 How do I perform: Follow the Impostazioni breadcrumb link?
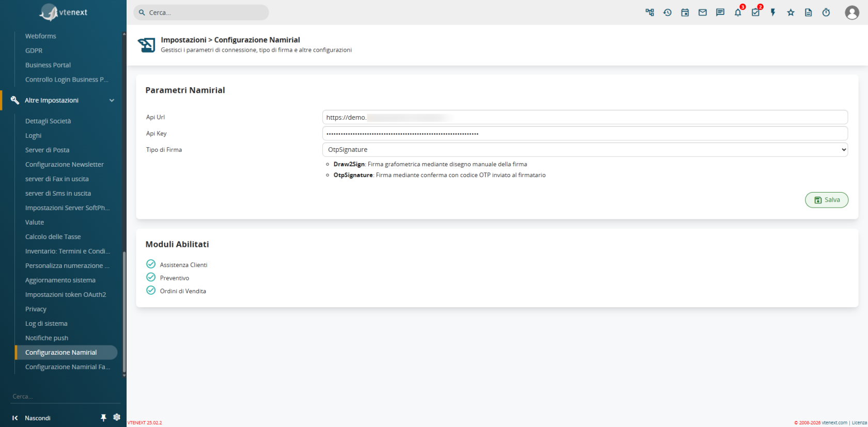183,40
